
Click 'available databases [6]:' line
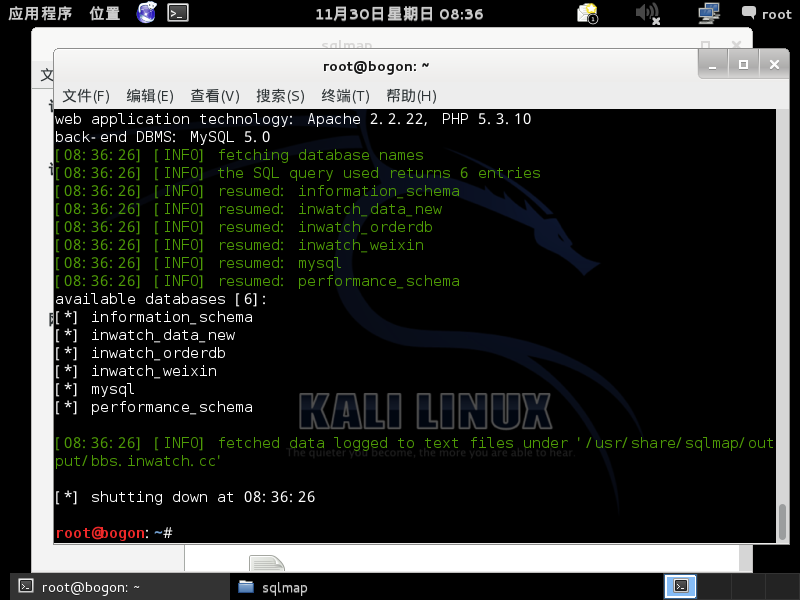(161, 299)
